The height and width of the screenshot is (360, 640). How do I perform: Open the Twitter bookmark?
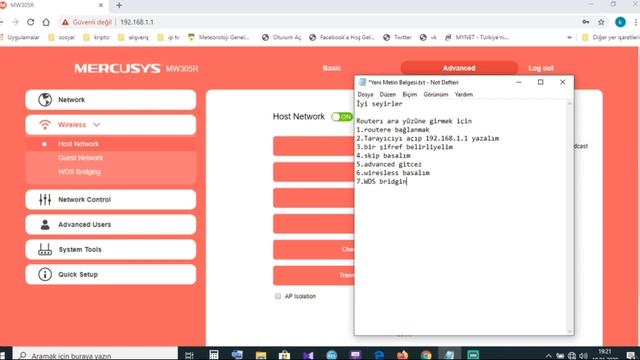398,37
